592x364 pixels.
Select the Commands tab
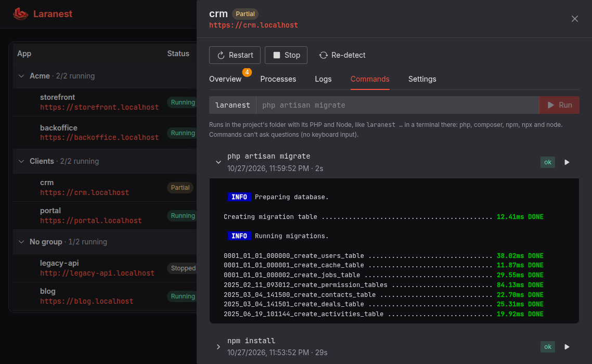point(370,79)
